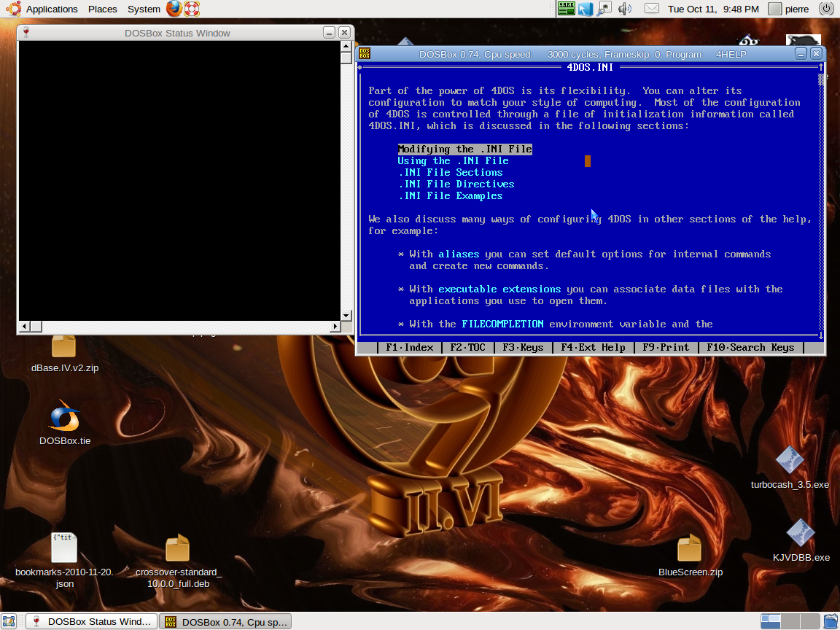
Task: Open the Places menu
Action: pyautogui.click(x=102, y=9)
